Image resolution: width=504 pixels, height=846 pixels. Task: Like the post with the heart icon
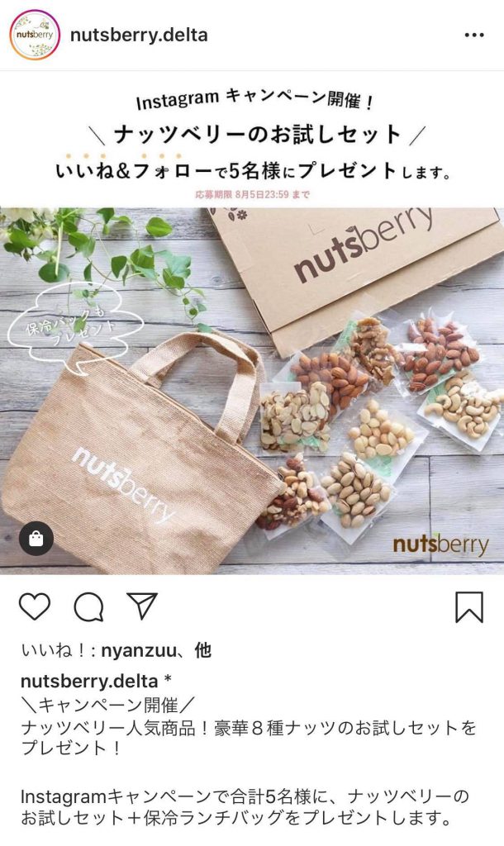tap(35, 606)
